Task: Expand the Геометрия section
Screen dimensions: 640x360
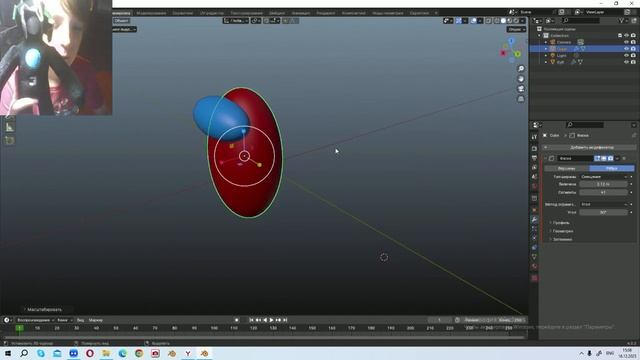Action: point(563,231)
